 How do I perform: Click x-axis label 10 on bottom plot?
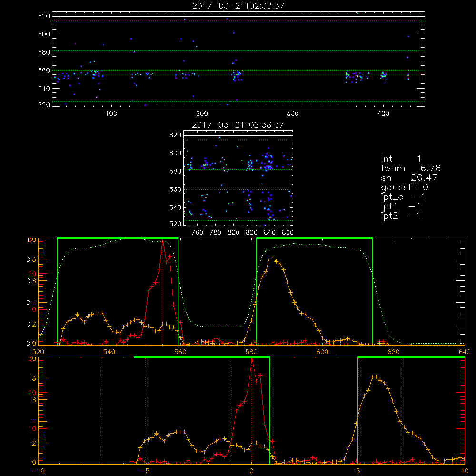(x=465, y=471)
